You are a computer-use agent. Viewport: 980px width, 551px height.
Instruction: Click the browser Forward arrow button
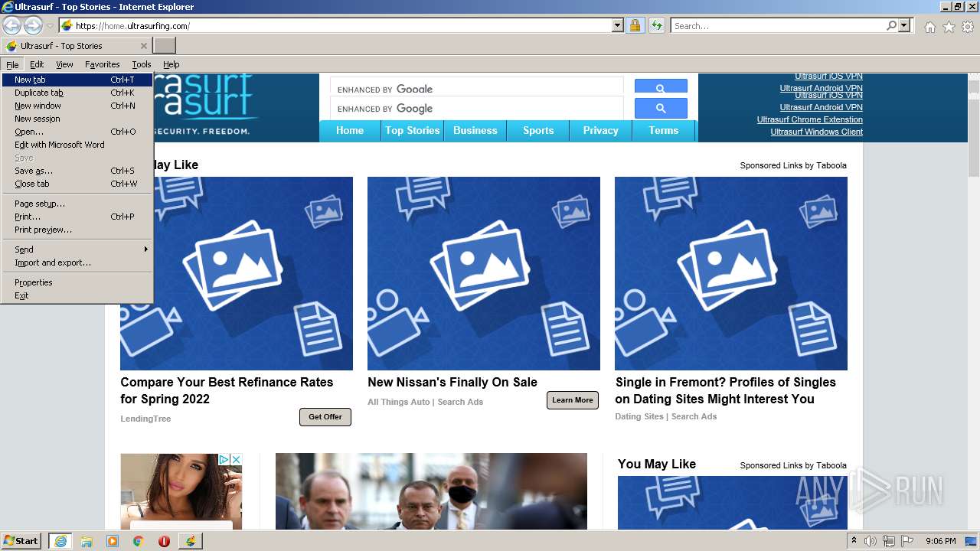coord(33,26)
